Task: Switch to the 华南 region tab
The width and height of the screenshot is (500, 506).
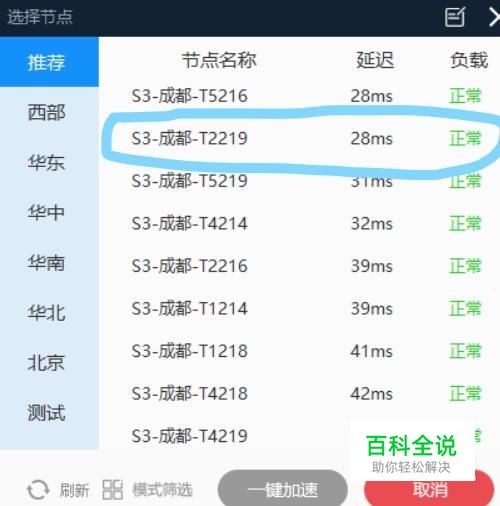Action: (x=49, y=263)
